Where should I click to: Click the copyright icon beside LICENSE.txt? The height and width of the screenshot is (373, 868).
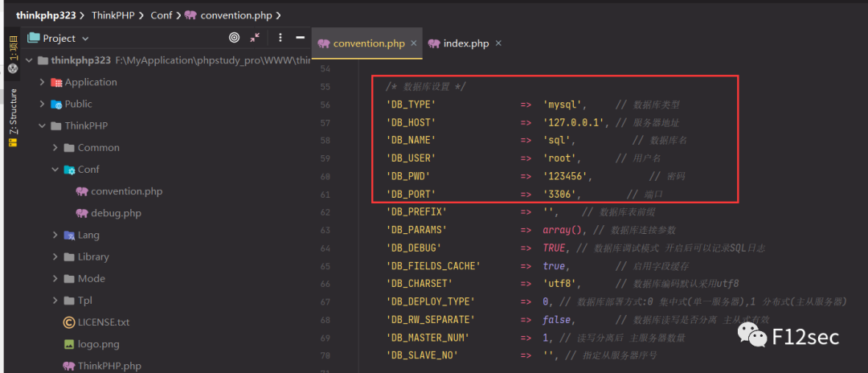(69, 322)
